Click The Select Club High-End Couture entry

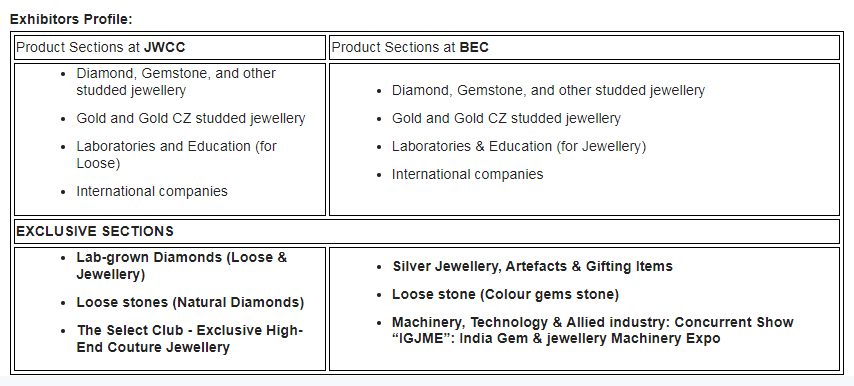[190, 339]
